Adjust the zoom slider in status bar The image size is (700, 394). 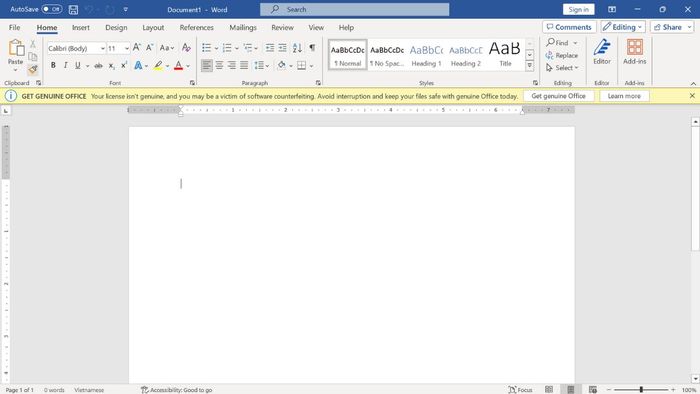tap(641, 390)
